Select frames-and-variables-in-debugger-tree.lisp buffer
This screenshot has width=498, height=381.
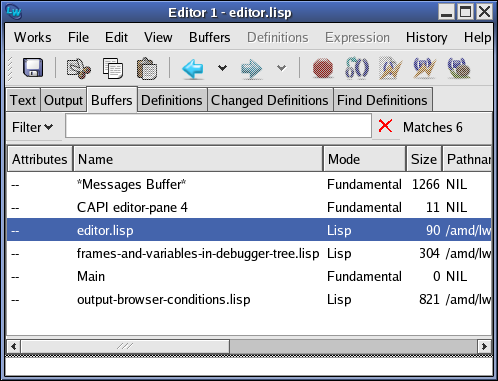point(249,253)
